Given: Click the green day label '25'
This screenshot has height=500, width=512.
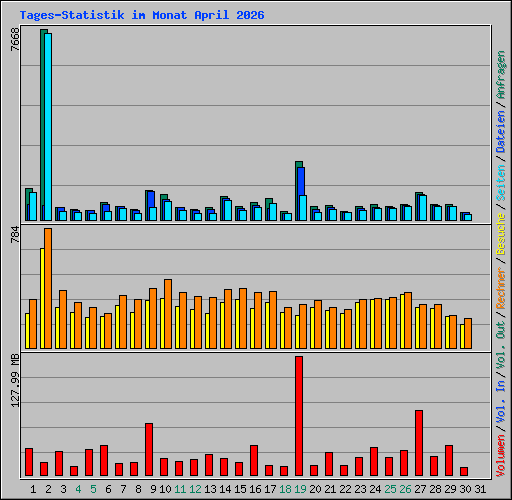Looking at the screenshot, I should click(x=390, y=489).
